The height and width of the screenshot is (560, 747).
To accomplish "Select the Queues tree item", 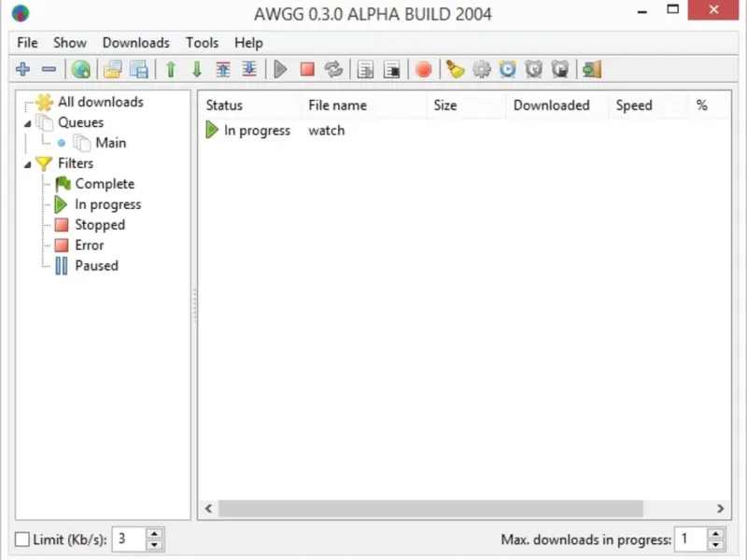I will coord(80,122).
